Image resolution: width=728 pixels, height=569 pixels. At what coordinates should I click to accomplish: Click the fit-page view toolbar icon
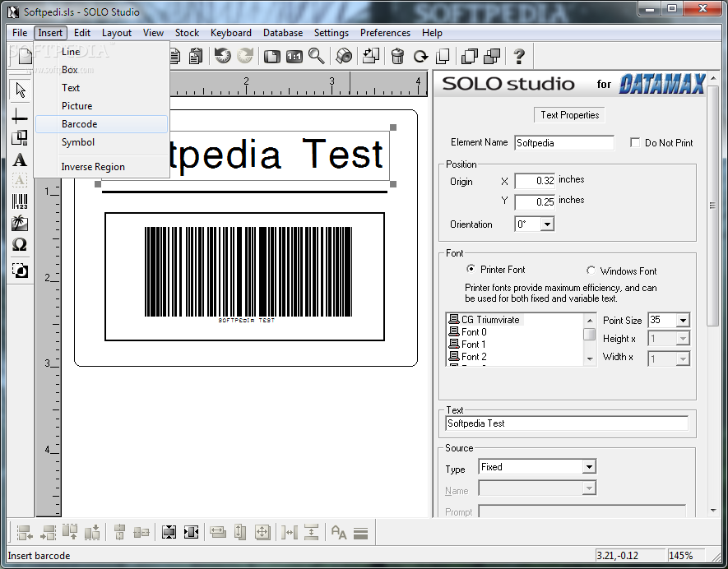tap(272, 57)
